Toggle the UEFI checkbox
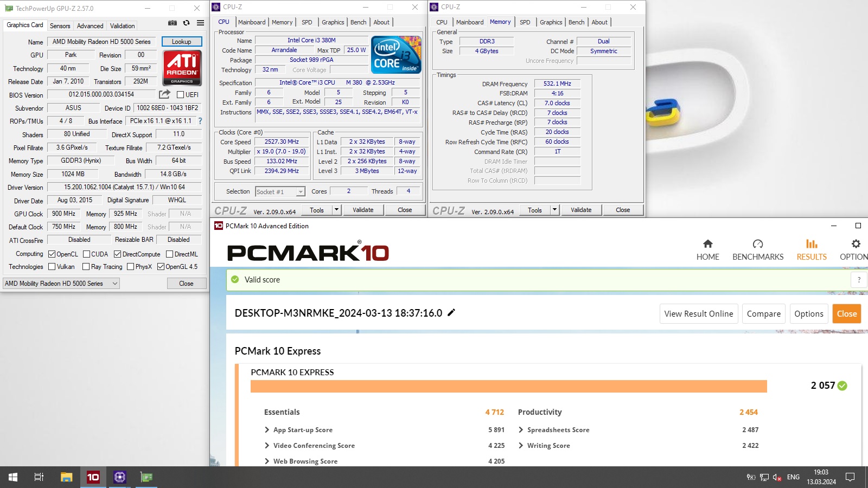This screenshot has height=488, width=868. 180,94
